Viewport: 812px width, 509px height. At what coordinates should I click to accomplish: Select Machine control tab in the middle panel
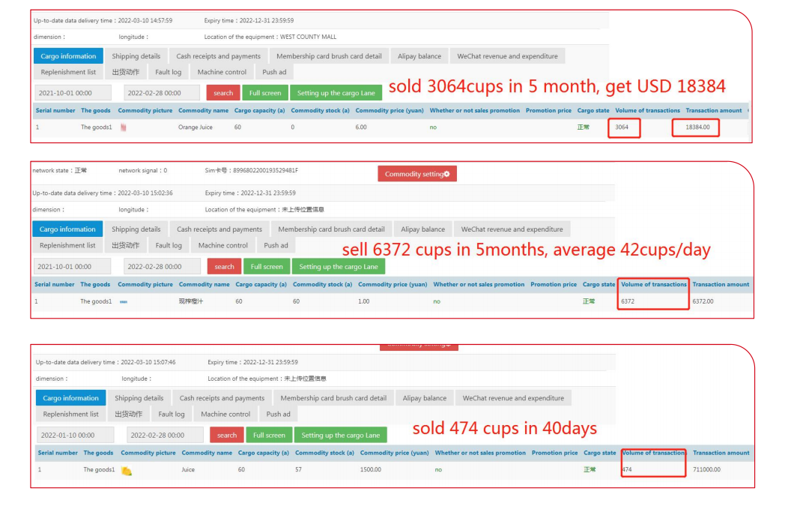(223, 245)
